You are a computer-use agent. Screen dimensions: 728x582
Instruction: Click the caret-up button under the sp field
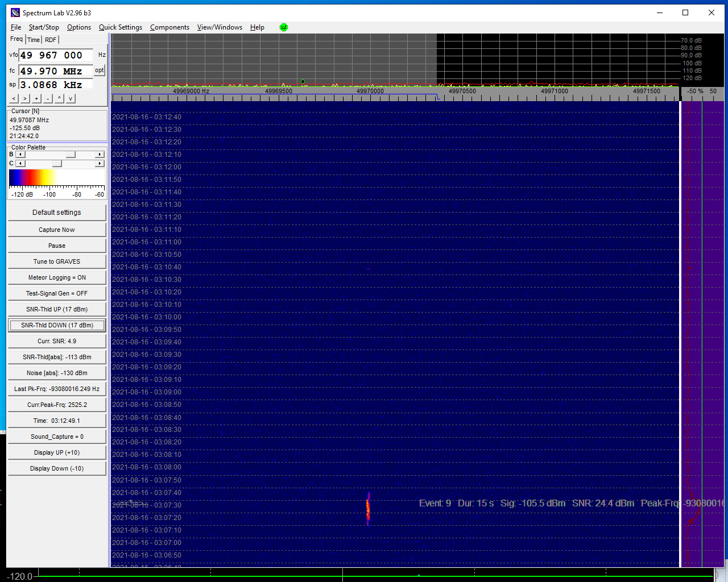pyautogui.click(x=59, y=98)
